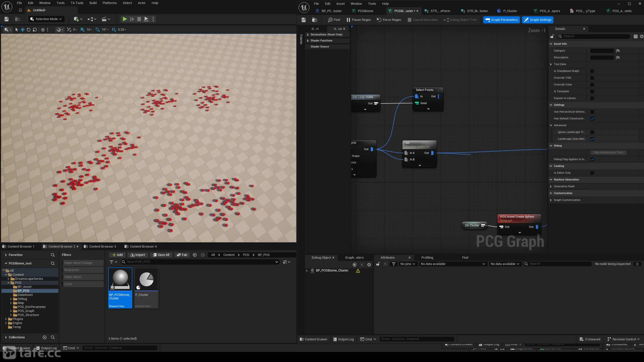
Task: Click the Graph Parameters button
Action: point(501,20)
